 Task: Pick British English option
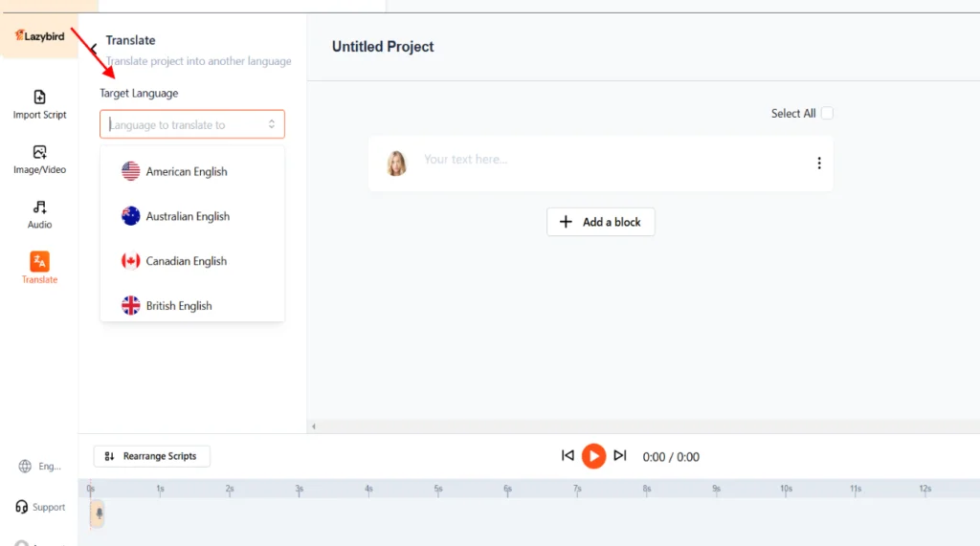tap(179, 306)
